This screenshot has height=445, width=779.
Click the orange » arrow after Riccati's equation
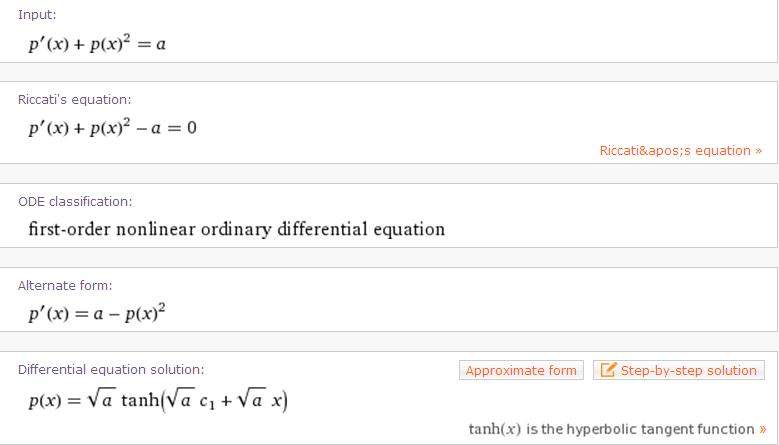(x=759, y=150)
